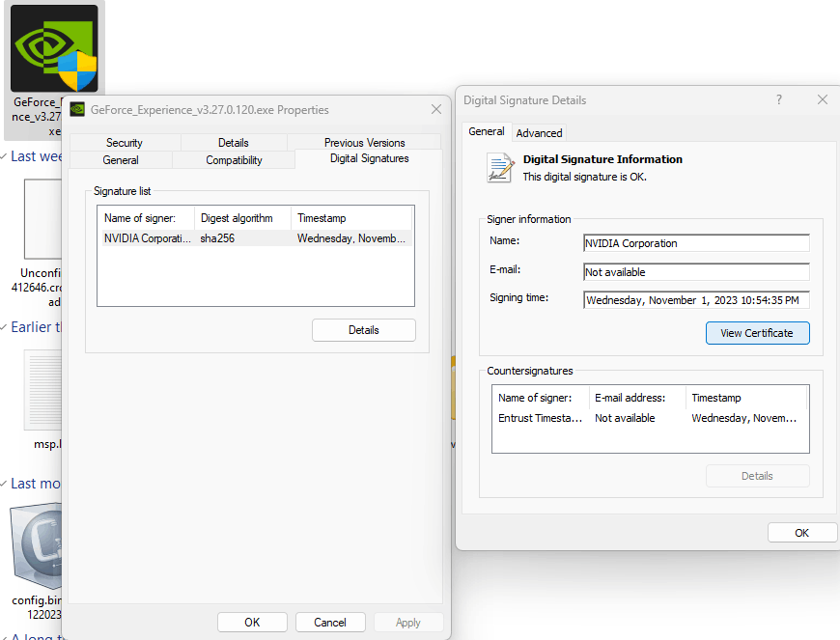Click the signer Name field
This screenshot has width=840, height=640.
pos(696,243)
